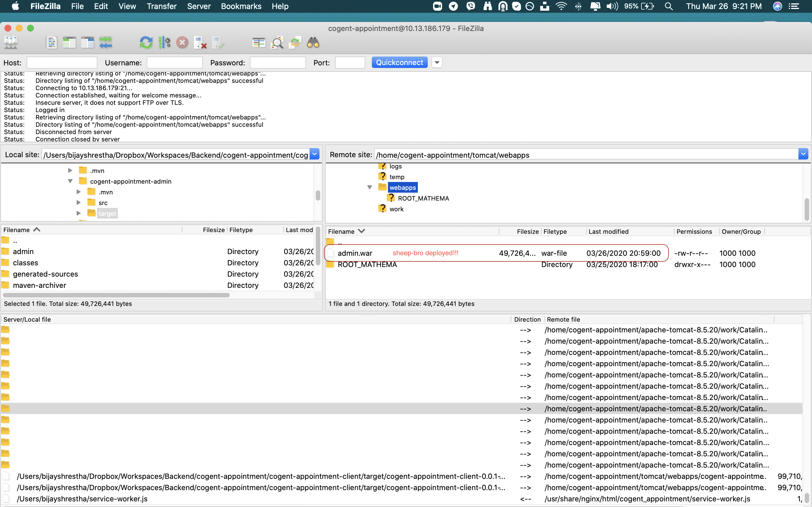Toggle the transfer queue display
This screenshot has height=507, width=812.
point(106,43)
